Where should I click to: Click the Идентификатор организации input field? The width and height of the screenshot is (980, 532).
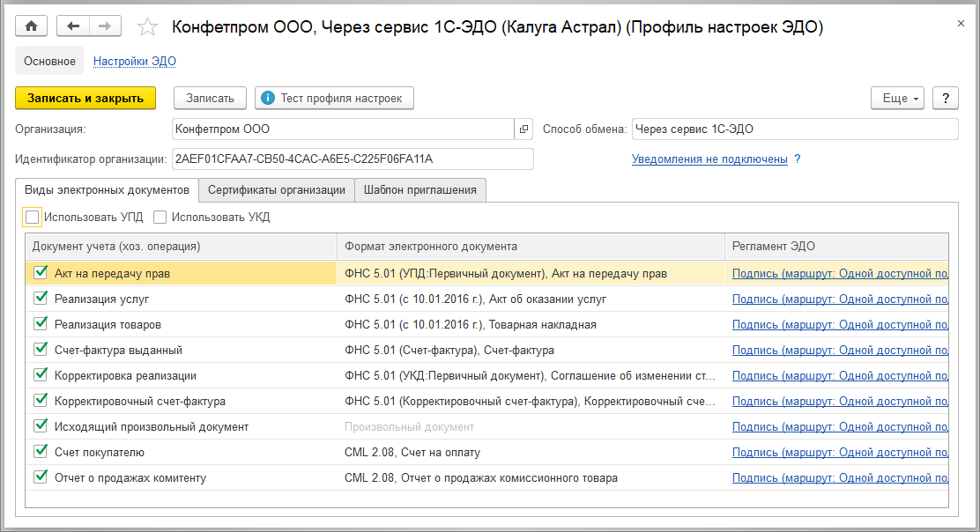click(x=353, y=159)
